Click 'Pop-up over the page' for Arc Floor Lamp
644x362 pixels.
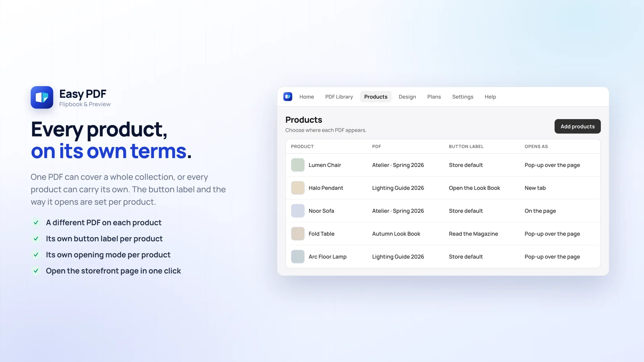(x=552, y=257)
